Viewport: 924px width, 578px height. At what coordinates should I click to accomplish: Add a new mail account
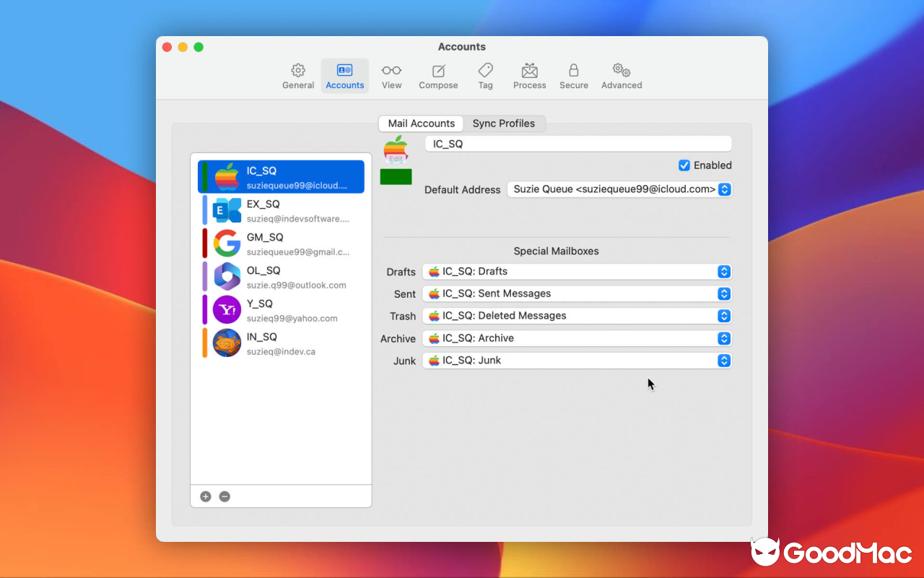(205, 496)
